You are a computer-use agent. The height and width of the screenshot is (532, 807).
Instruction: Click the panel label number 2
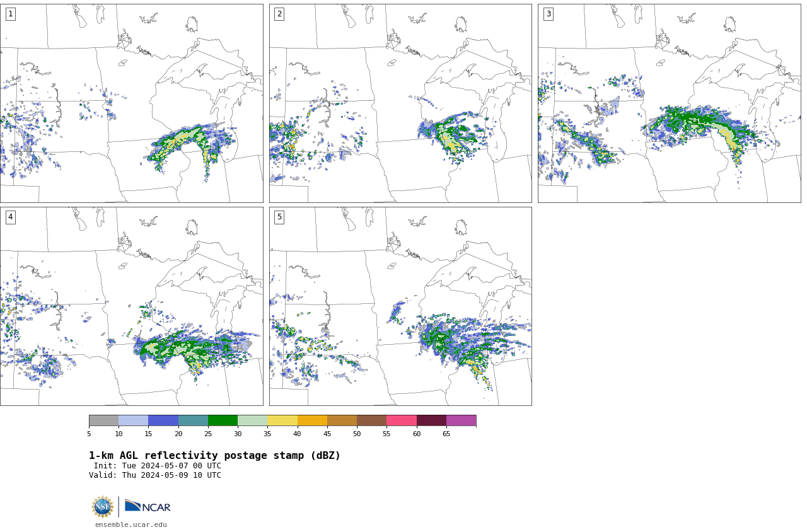(279, 14)
